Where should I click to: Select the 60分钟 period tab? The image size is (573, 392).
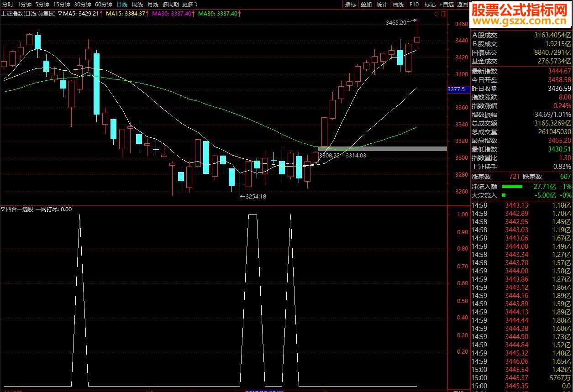coord(104,4)
